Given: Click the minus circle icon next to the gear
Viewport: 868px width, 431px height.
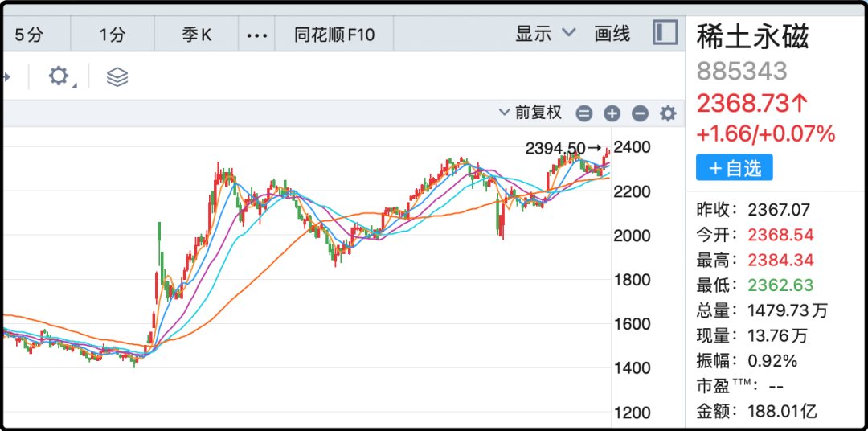Looking at the screenshot, I should tap(640, 113).
